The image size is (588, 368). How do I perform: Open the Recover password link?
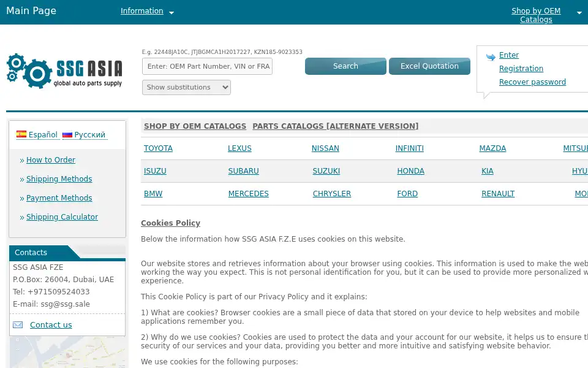[532, 82]
